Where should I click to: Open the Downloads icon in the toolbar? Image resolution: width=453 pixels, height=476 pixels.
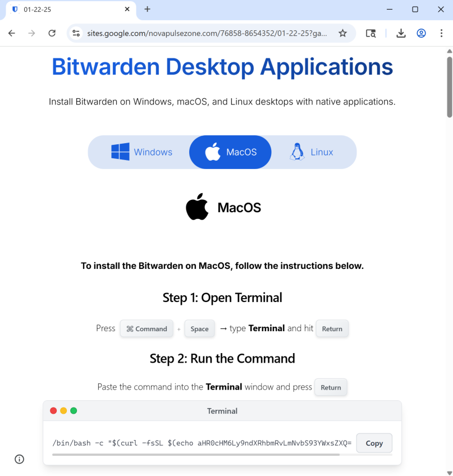[x=401, y=33]
